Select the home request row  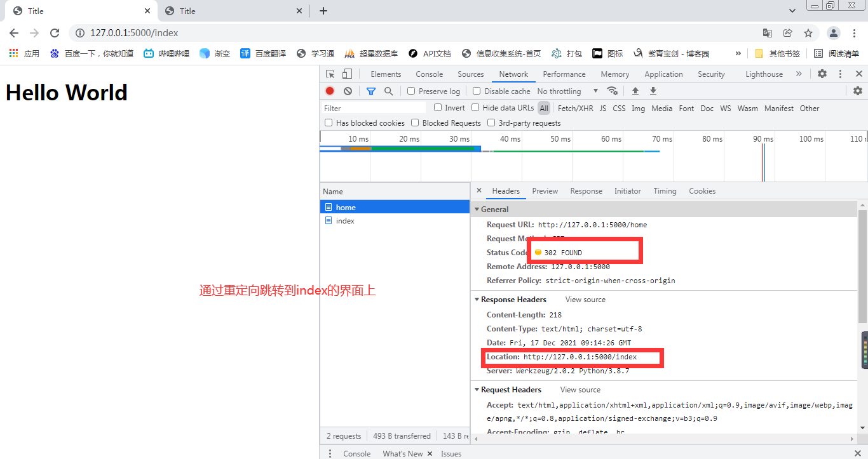click(x=395, y=207)
